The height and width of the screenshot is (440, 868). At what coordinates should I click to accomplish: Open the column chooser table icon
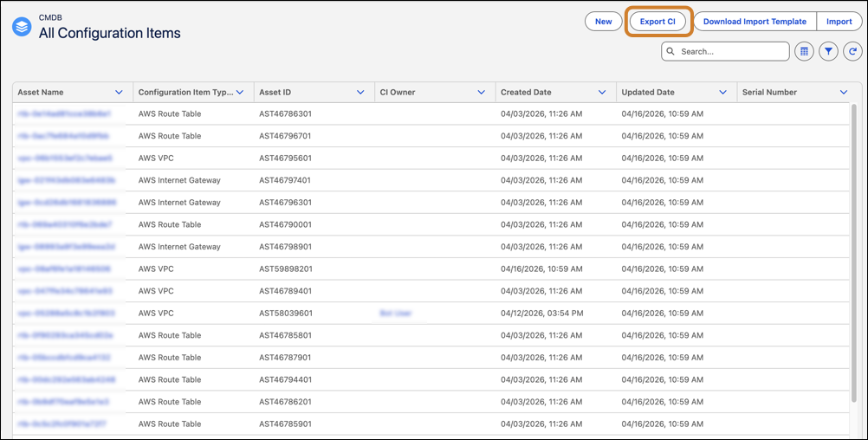tap(805, 51)
